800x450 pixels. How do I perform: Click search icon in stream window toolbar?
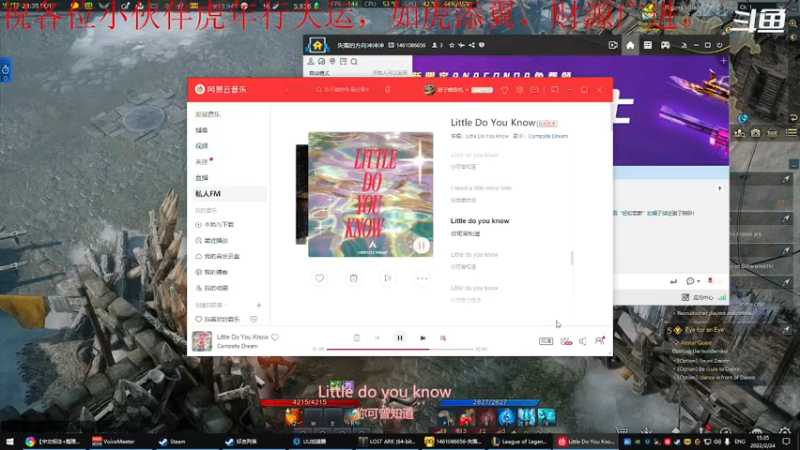click(354, 62)
